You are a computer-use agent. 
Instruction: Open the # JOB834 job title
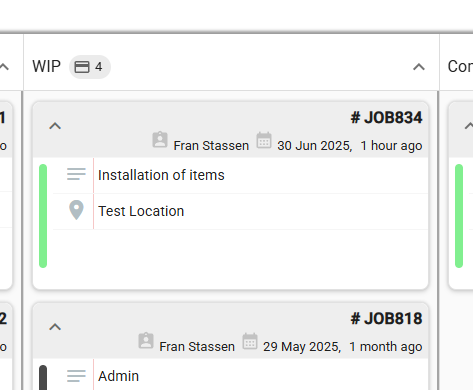(x=386, y=118)
